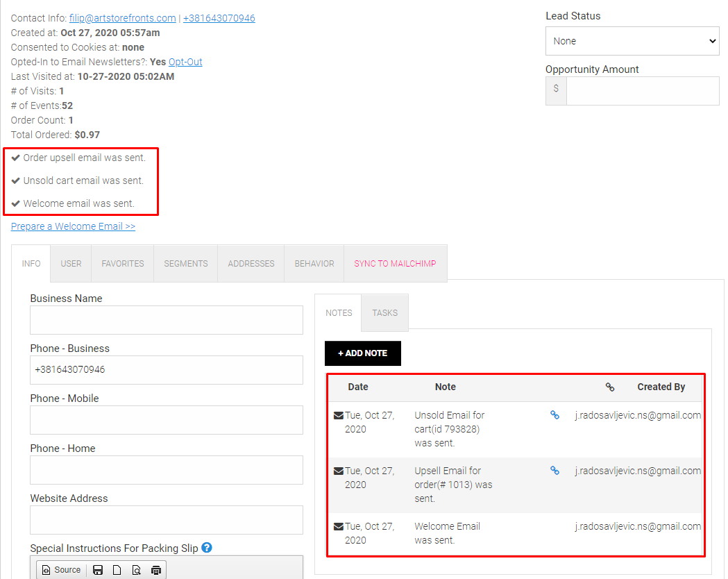Click the Note column header

coord(446,387)
